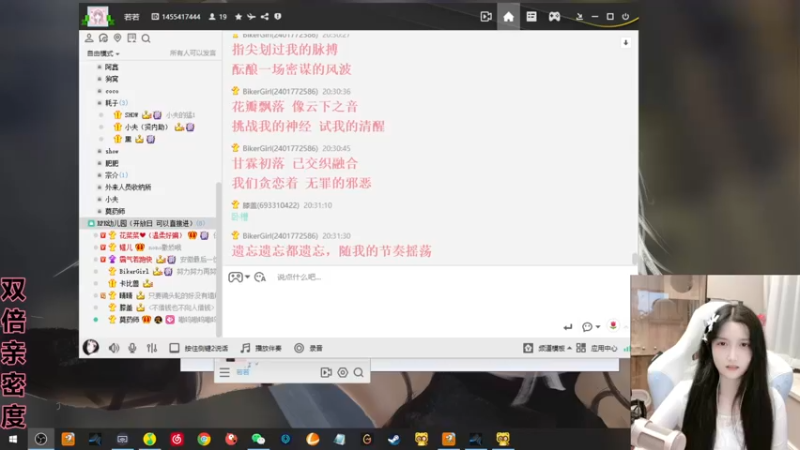
Task: Open the audio mixer settings icon
Action: point(152,348)
